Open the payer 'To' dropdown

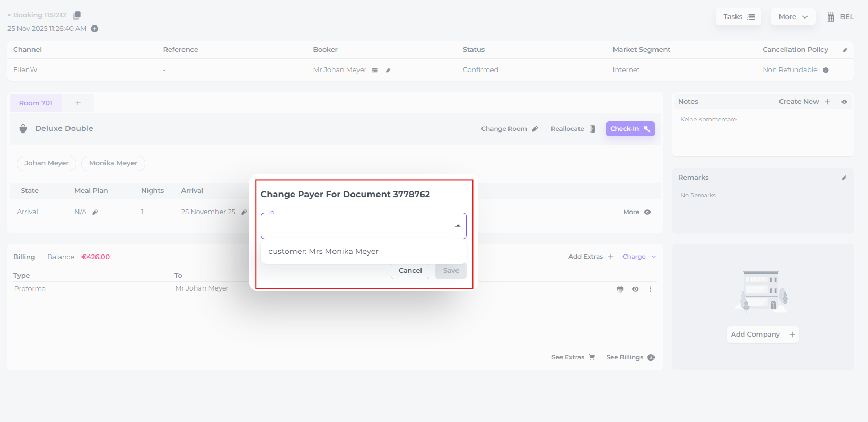pyautogui.click(x=363, y=226)
